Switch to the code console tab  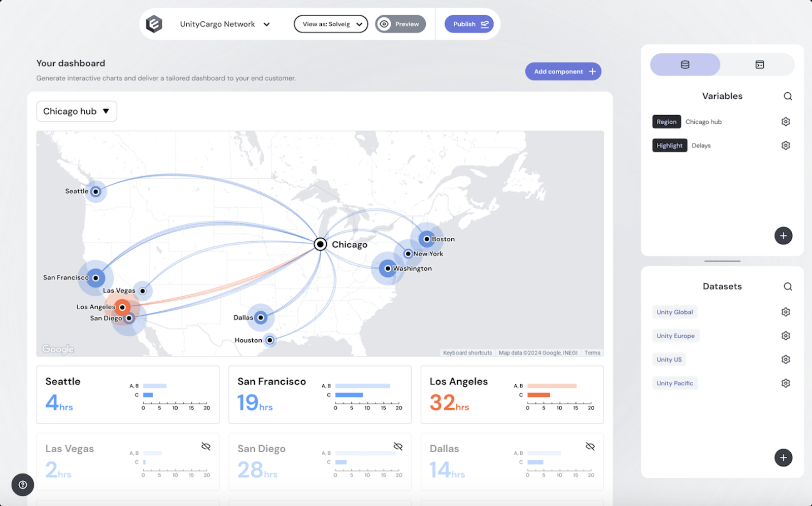click(759, 64)
